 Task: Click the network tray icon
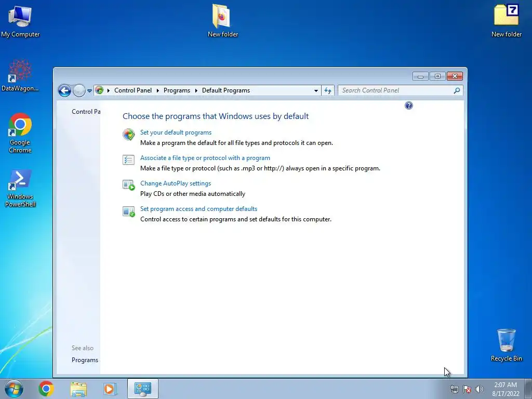tap(454, 389)
